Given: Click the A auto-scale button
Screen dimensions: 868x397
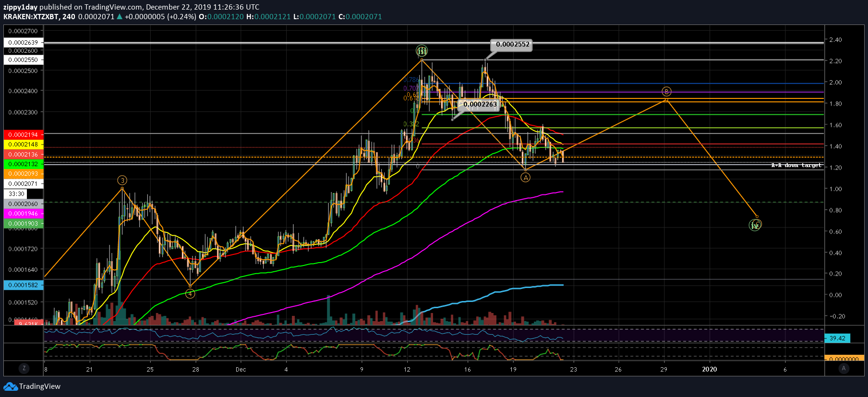Looking at the screenshot, I should (844, 369).
